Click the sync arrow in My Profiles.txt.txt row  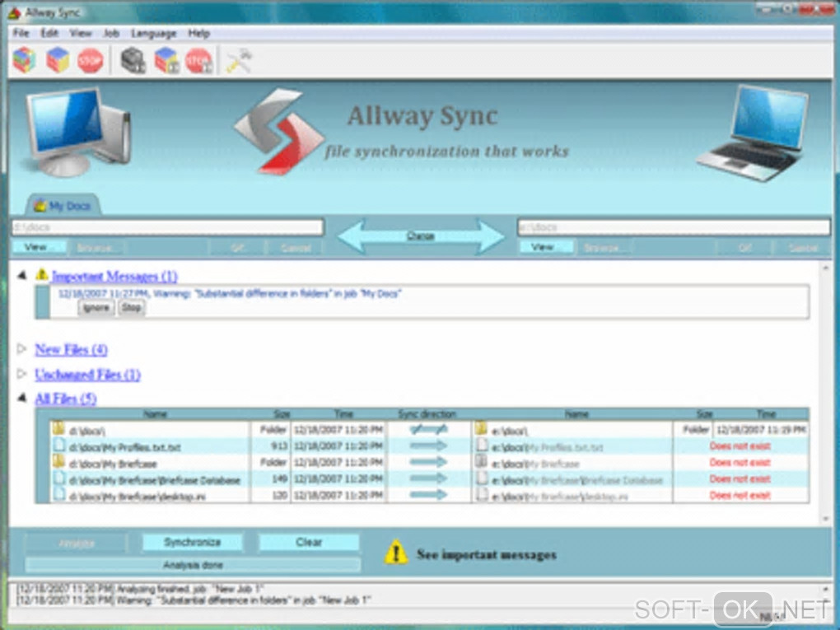pos(428,446)
